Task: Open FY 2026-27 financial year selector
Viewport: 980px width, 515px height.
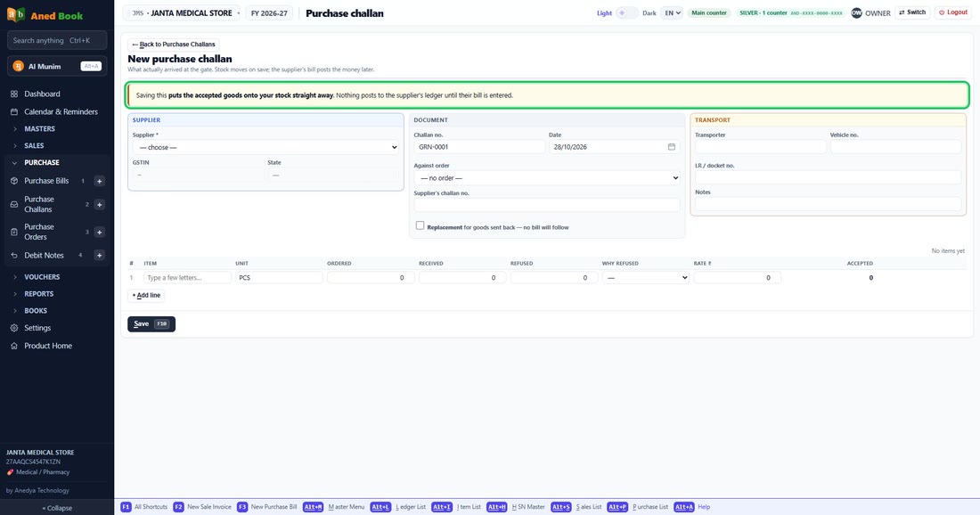Action: coord(269,13)
